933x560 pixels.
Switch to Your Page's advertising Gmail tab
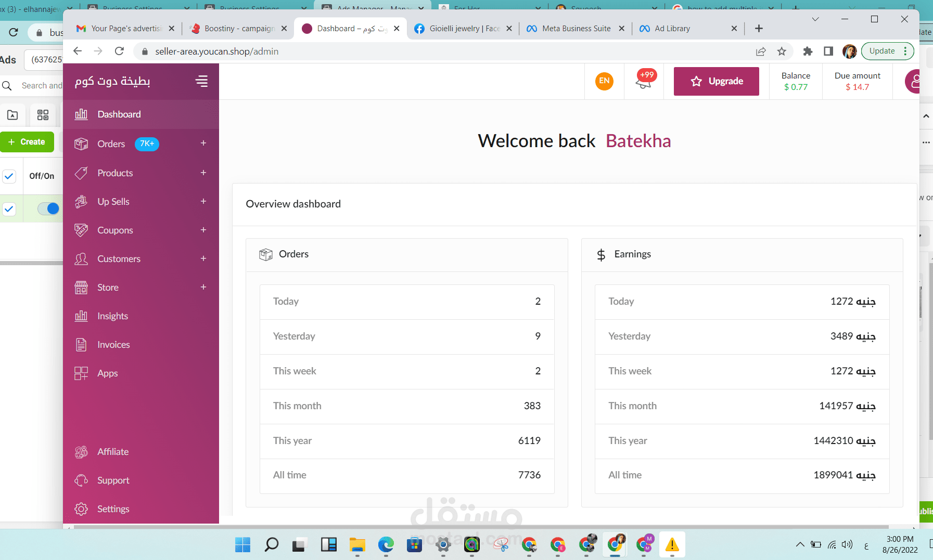click(125, 29)
